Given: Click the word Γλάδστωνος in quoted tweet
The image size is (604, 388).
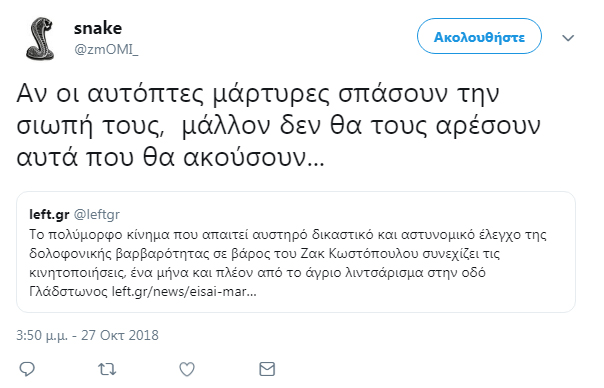Looking at the screenshot, I should (69, 292).
